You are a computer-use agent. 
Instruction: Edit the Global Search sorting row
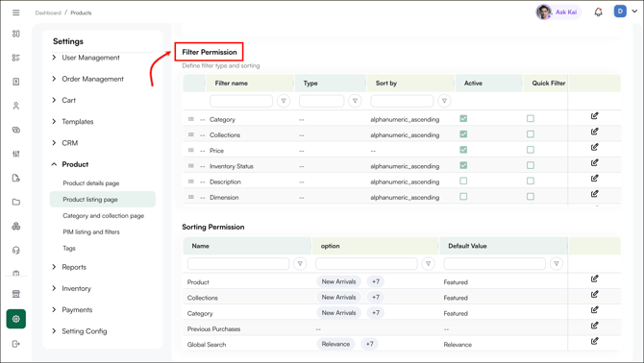pyautogui.click(x=594, y=341)
